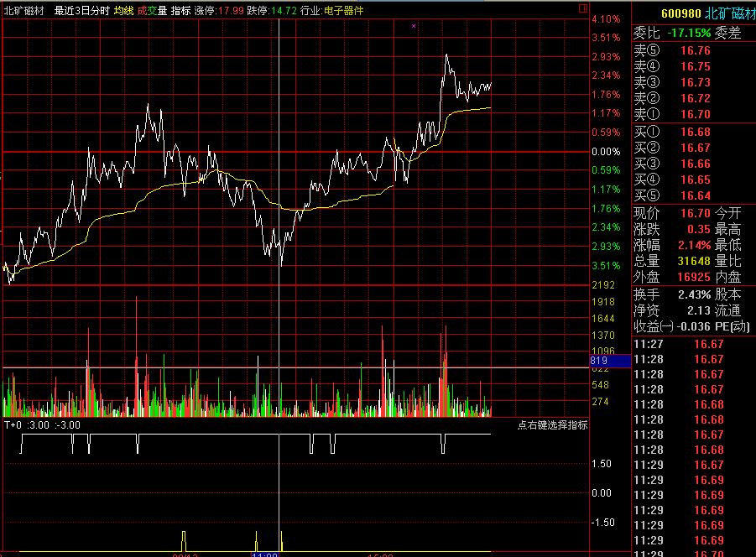Screen dimensions: 756x557
Task: Click the 量比 label
Action: (x=727, y=261)
